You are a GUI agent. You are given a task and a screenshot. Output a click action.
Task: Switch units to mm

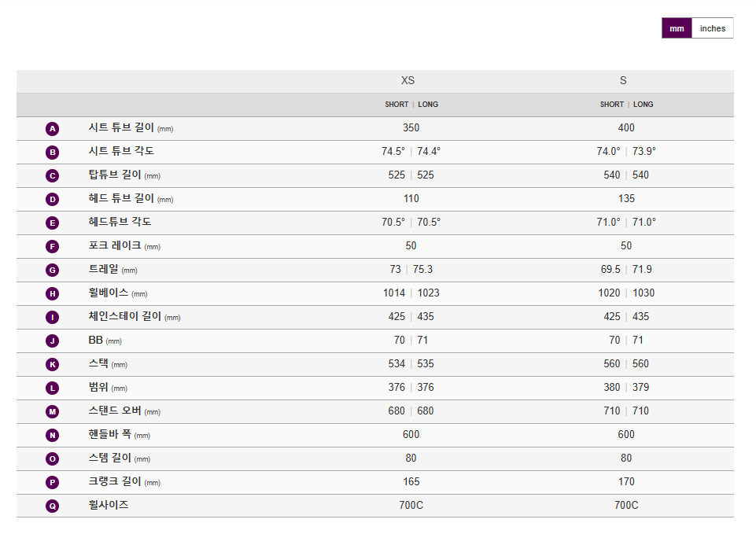(677, 28)
